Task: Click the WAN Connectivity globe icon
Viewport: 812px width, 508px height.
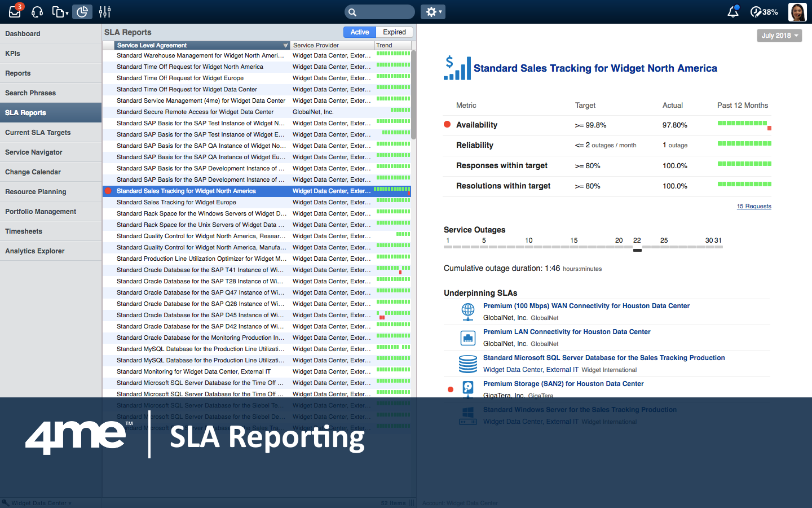Action: (x=467, y=312)
